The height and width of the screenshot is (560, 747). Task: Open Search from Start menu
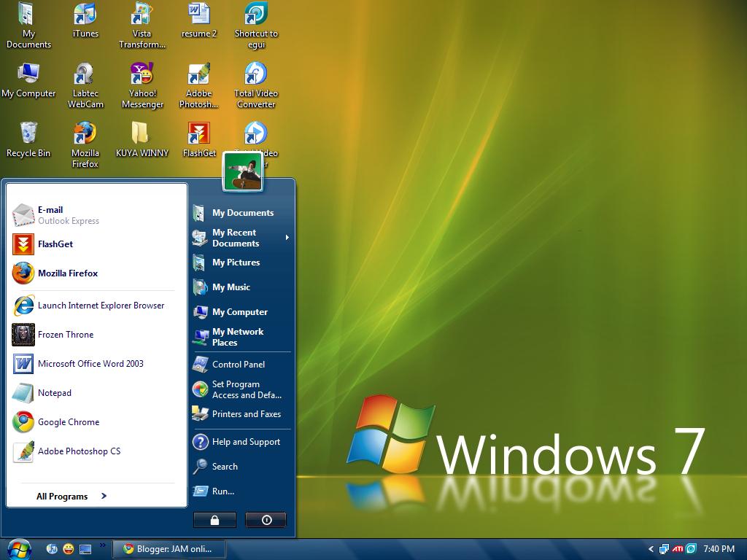241,467
